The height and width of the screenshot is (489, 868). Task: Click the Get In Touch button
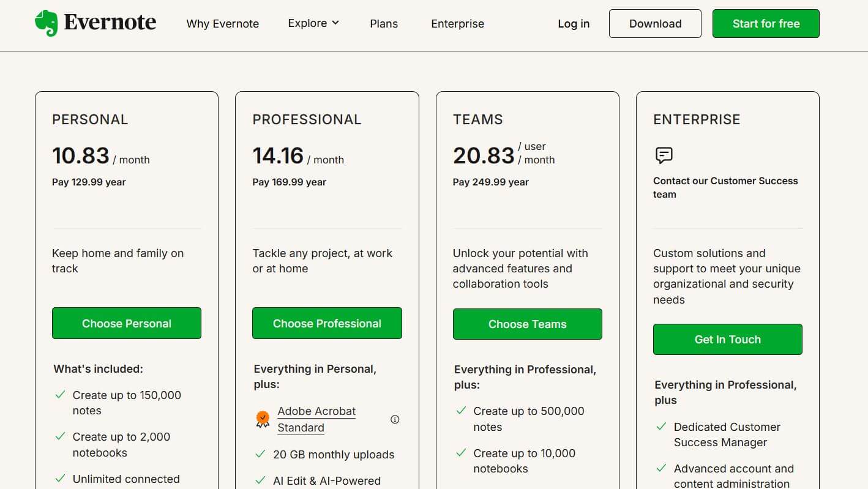point(727,339)
